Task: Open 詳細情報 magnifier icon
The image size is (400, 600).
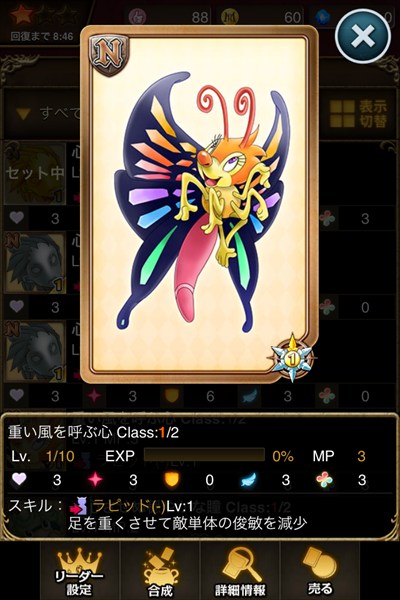Action: pyautogui.click(x=240, y=572)
